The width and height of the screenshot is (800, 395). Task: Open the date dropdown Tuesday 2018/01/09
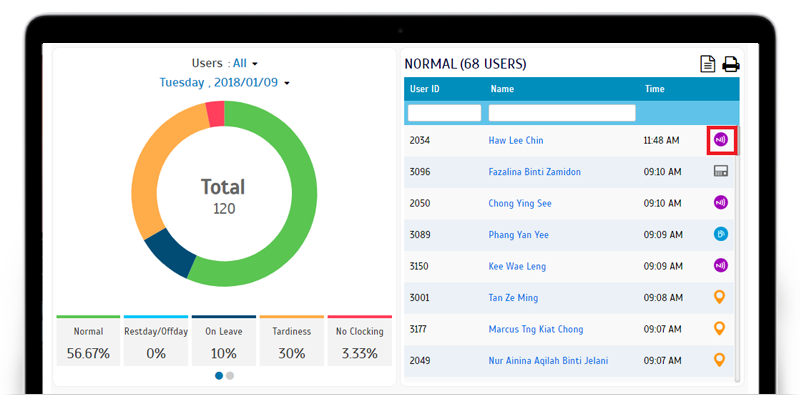[224, 83]
